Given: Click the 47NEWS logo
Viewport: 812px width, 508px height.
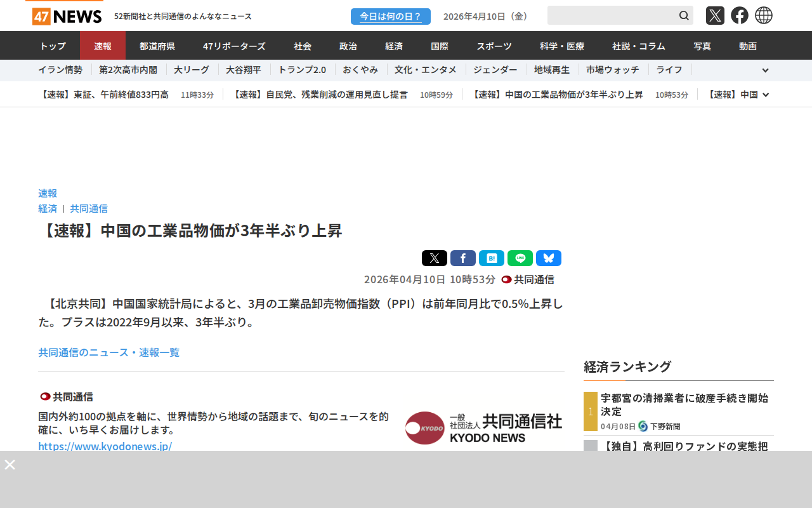Looking at the screenshot, I should pos(67,16).
